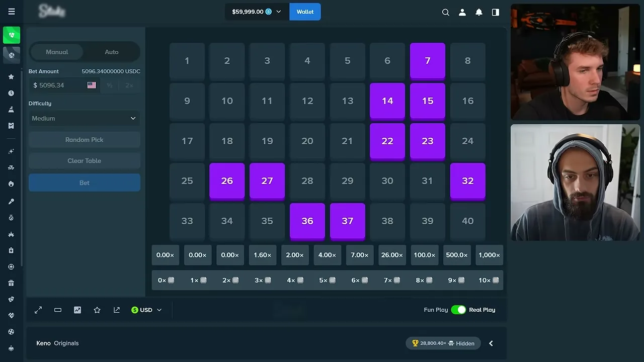644x362 pixels.
Task: Open the user profile icon
Action: coord(462,12)
